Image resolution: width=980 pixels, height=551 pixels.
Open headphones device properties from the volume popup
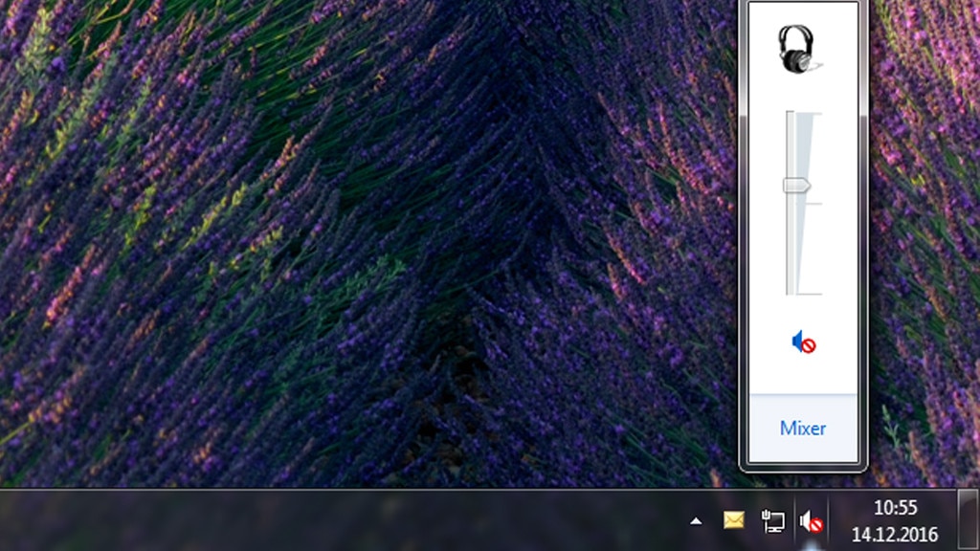click(x=800, y=50)
